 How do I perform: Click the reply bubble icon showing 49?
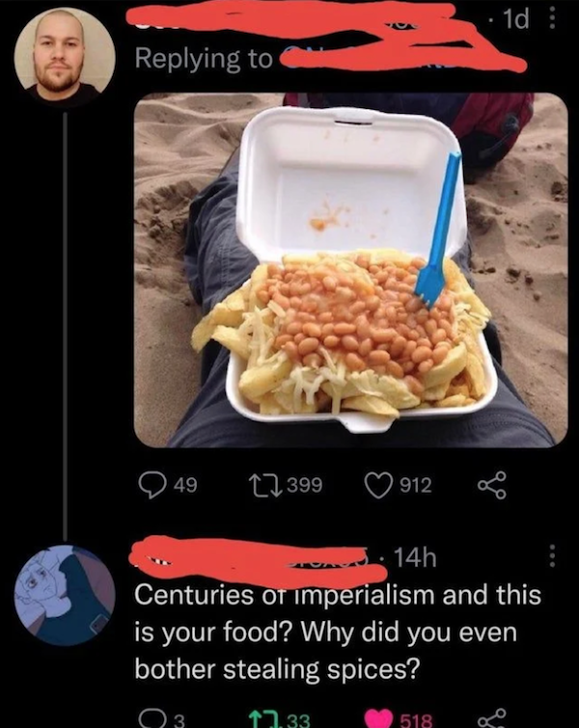(152, 485)
